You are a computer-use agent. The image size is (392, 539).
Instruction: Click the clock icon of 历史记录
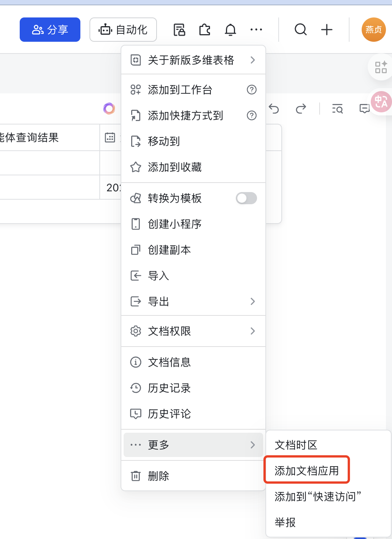(136, 388)
